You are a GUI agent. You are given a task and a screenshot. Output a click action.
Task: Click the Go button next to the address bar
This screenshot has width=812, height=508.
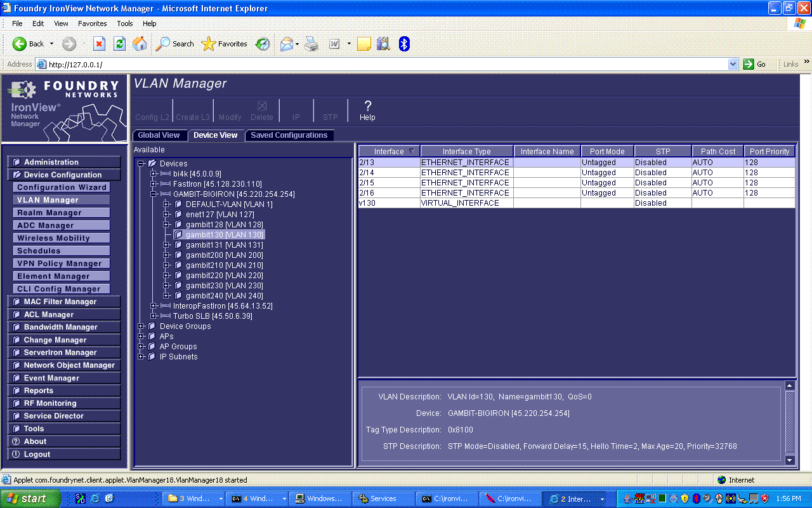756,64
